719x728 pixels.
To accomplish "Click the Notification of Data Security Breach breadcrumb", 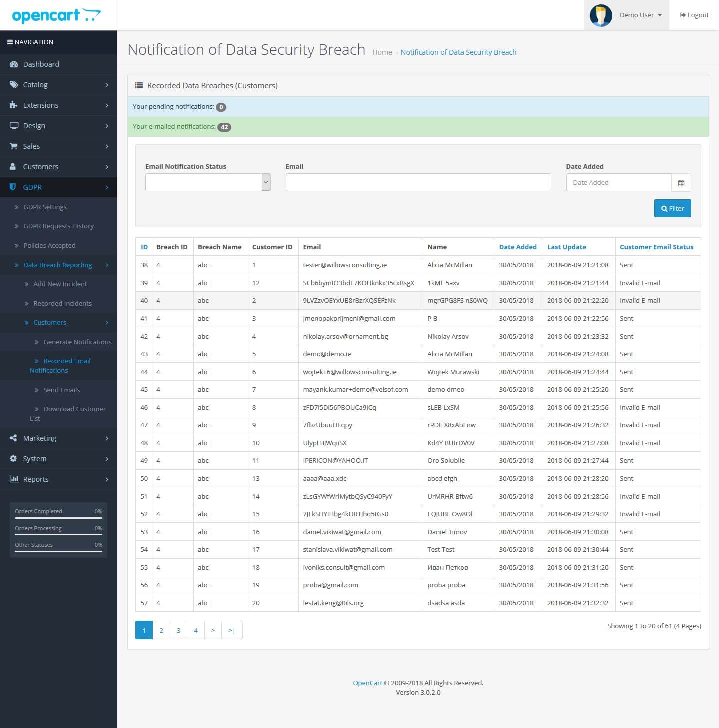I will [458, 52].
